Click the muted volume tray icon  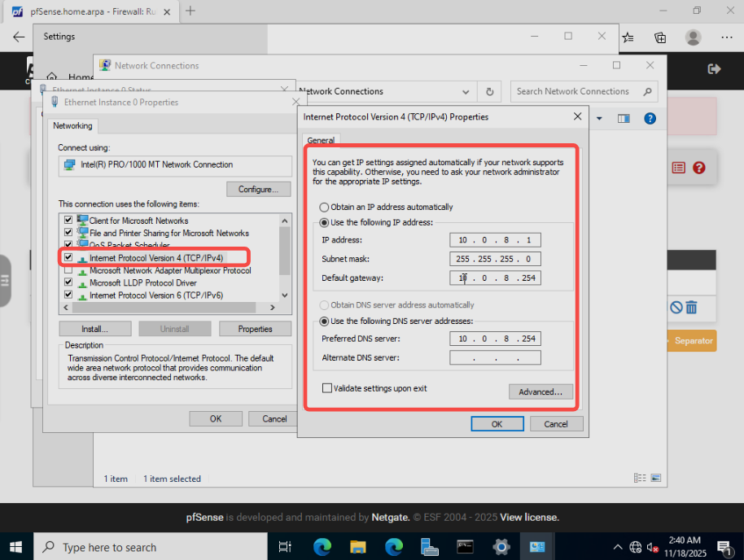(652, 548)
